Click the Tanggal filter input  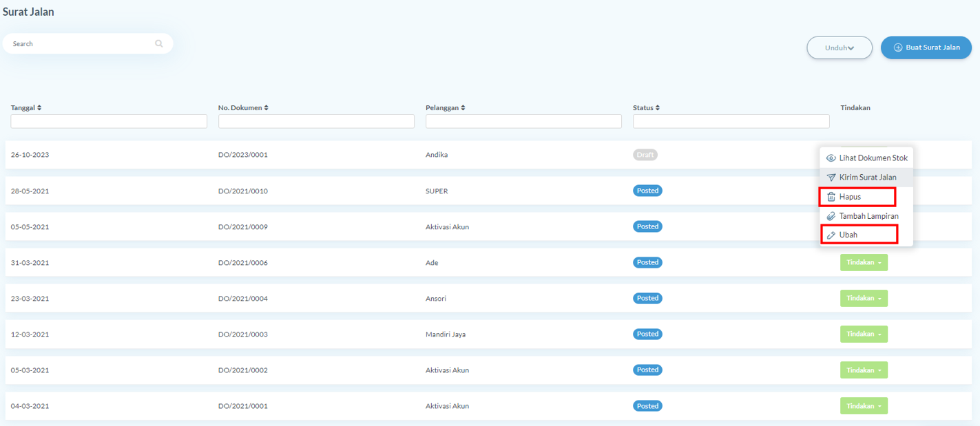coord(109,121)
